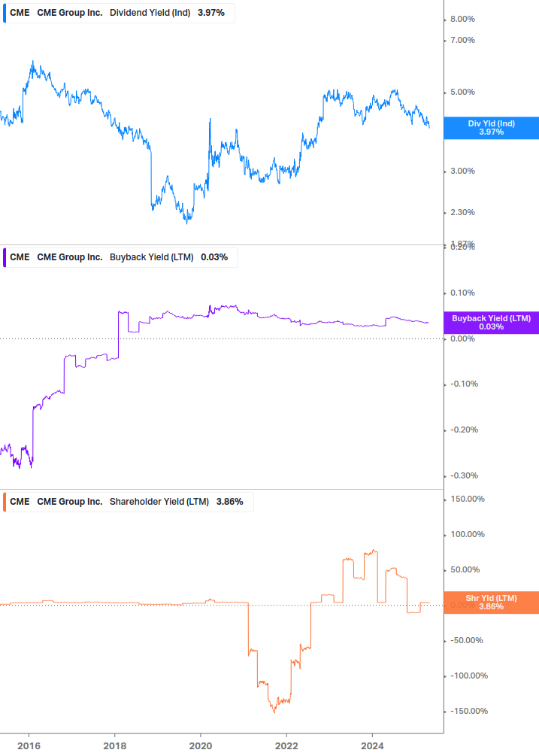Click the -0.30% tick on buyback yield axis
Viewport: 539px width, 756px height.
click(465, 476)
